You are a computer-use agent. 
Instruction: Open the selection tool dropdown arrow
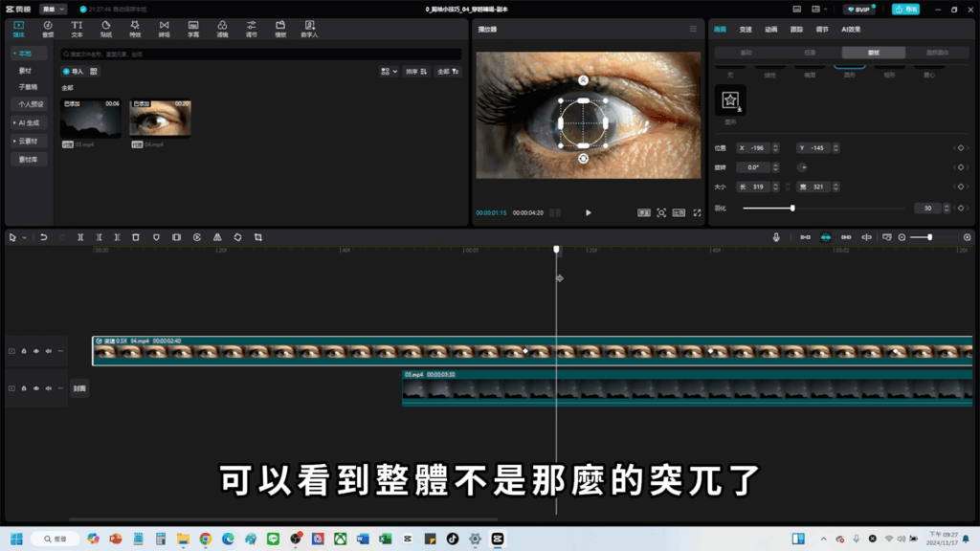click(x=24, y=238)
